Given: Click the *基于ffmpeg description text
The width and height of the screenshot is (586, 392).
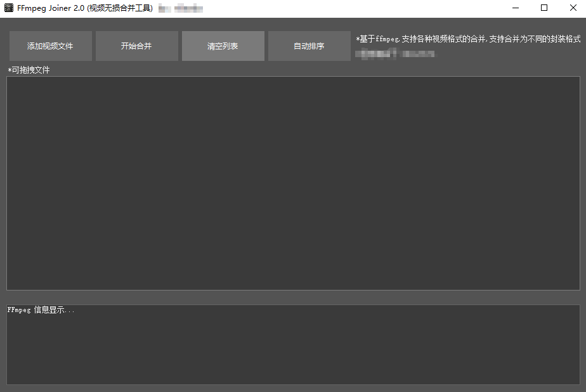Looking at the screenshot, I should pos(468,39).
